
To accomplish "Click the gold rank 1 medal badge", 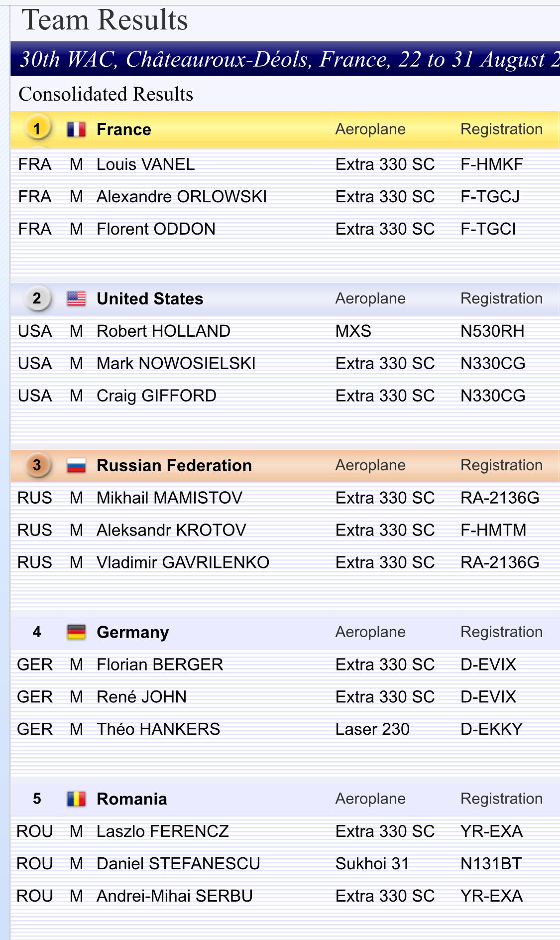I will point(37,129).
